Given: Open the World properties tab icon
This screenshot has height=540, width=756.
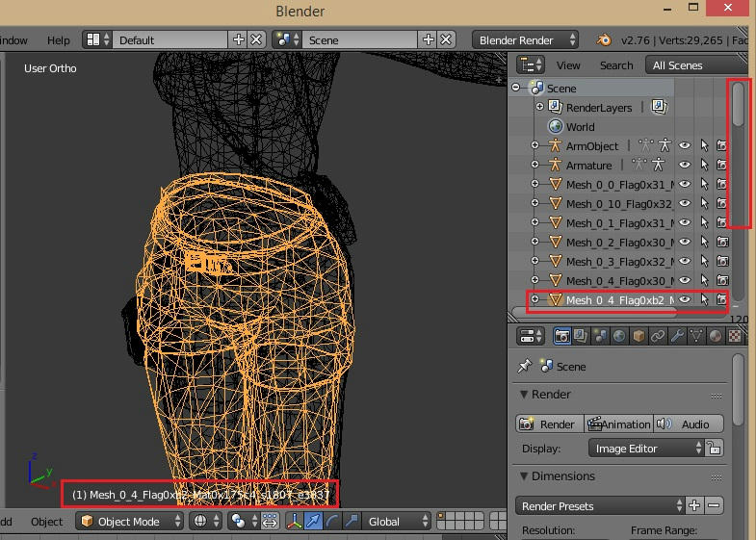Looking at the screenshot, I should pyautogui.click(x=619, y=336).
